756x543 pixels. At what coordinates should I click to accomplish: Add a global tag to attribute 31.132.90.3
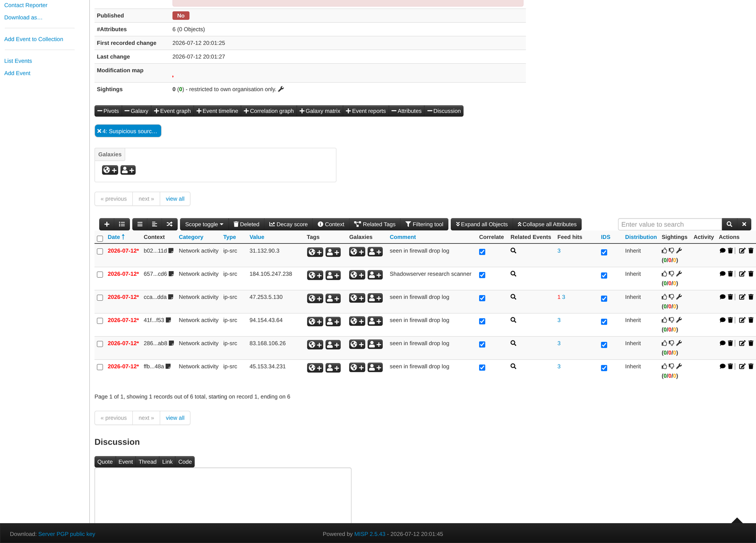(315, 252)
